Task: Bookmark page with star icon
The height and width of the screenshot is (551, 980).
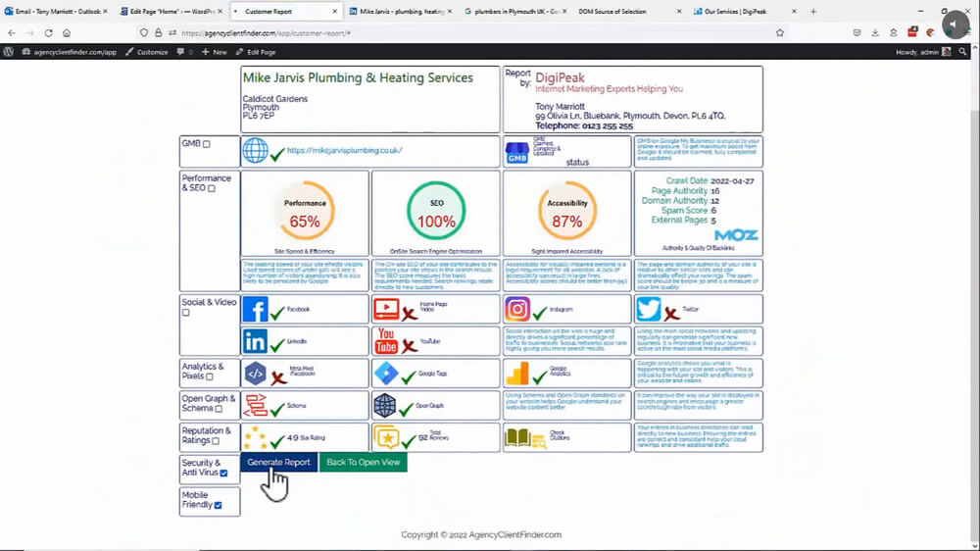Action: point(779,33)
